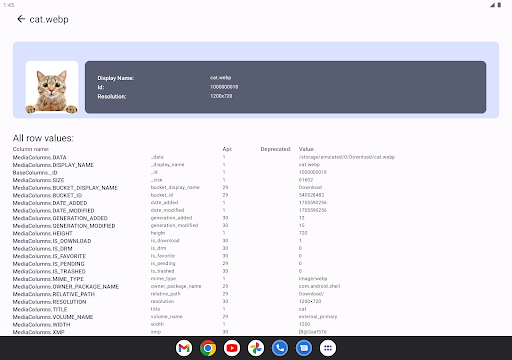Image resolution: width=512 pixels, height=360 pixels.
Task: Select the is_pending column key
Action: pos(163,263)
